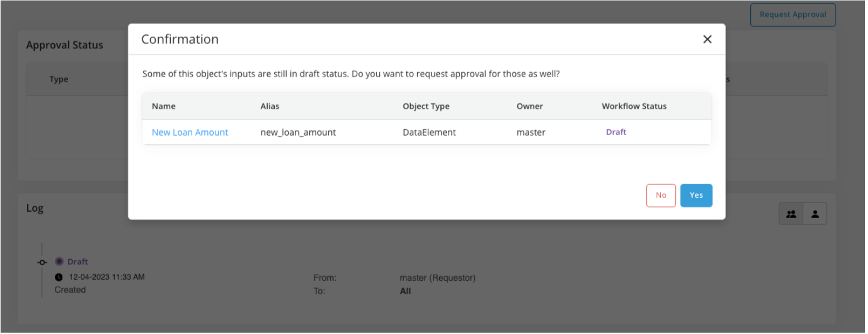
Task: Click the Workflow Status column header
Action: tap(634, 106)
